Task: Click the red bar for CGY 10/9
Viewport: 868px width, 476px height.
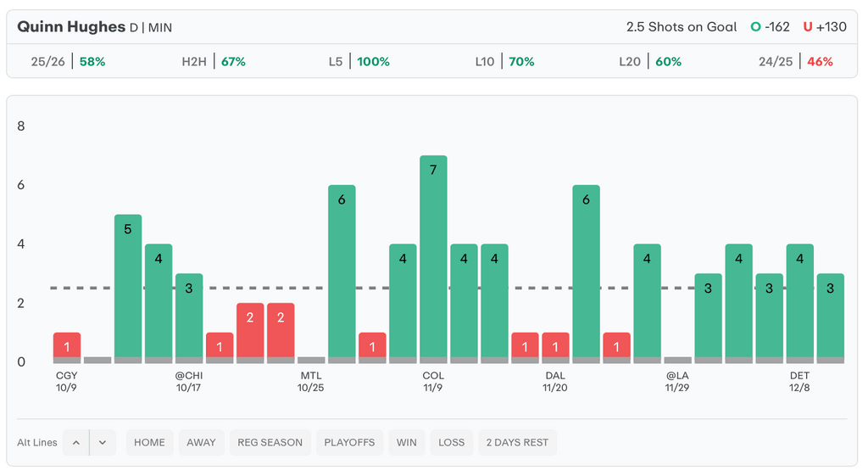Action: pyautogui.click(x=67, y=347)
